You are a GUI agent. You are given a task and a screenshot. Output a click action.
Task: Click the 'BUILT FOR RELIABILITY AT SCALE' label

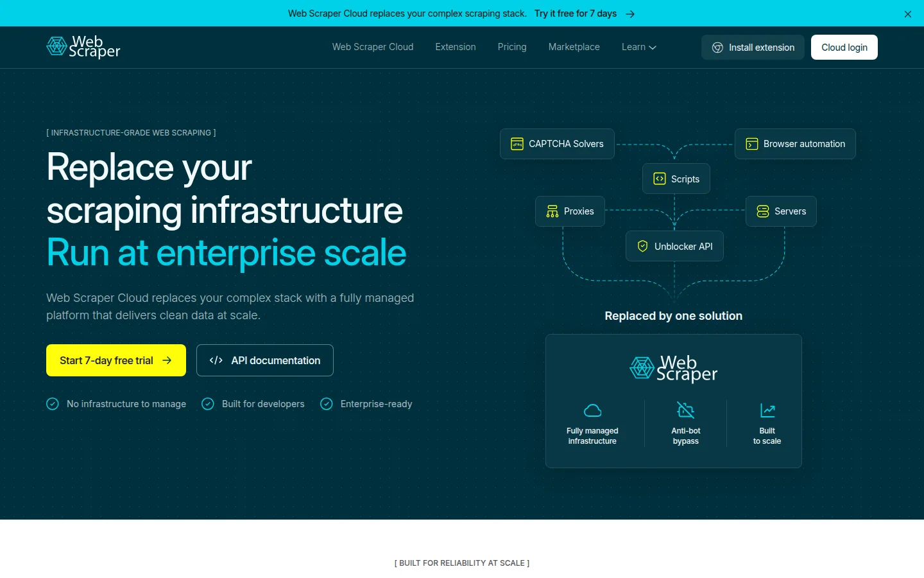462,563
